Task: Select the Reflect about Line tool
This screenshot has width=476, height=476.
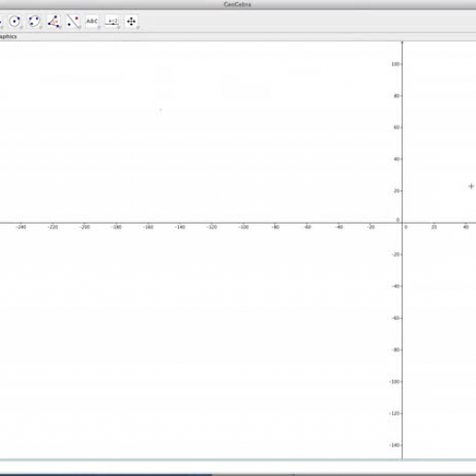Action: click(73, 21)
